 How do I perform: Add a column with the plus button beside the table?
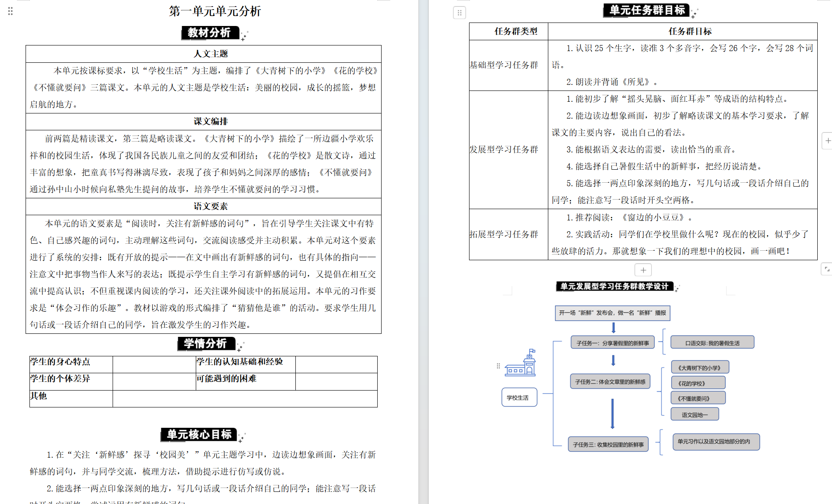tap(827, 141)
